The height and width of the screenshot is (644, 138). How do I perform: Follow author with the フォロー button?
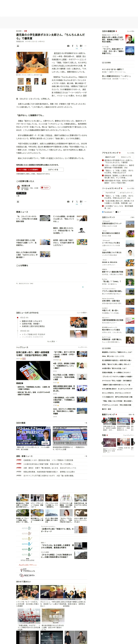coord(46,188)
